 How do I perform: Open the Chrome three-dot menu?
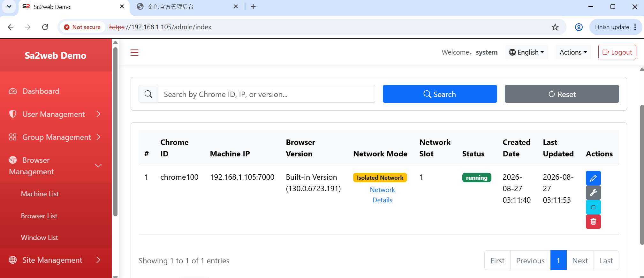635,27
